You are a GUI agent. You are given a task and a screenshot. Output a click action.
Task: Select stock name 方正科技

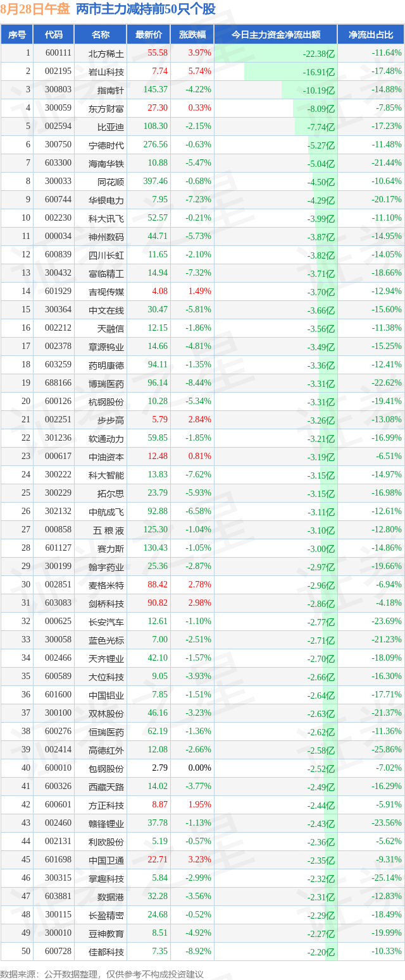click(x=106, y=805)
